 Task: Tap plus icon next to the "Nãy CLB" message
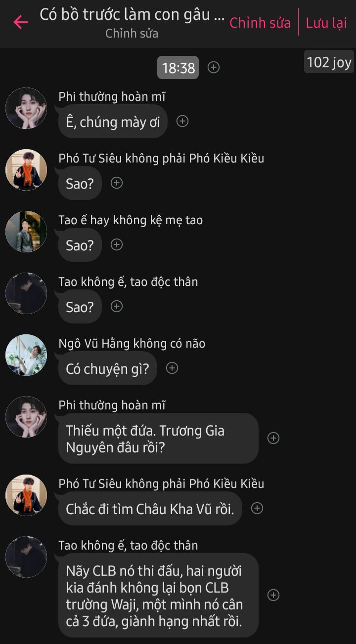coord(273,595)
